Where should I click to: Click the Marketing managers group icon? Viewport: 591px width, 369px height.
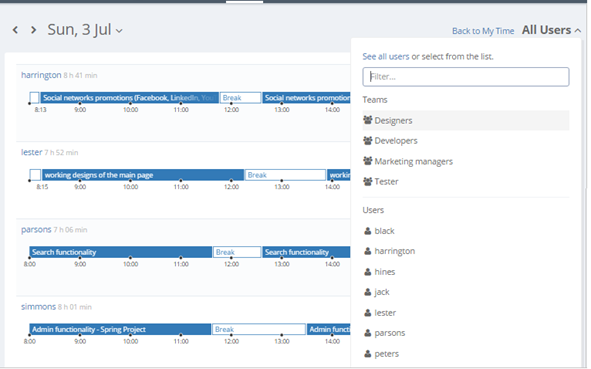click(367, 161)
